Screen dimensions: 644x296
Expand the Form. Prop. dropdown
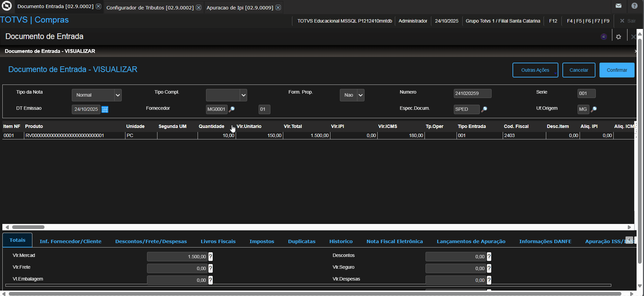pos(361,95)
